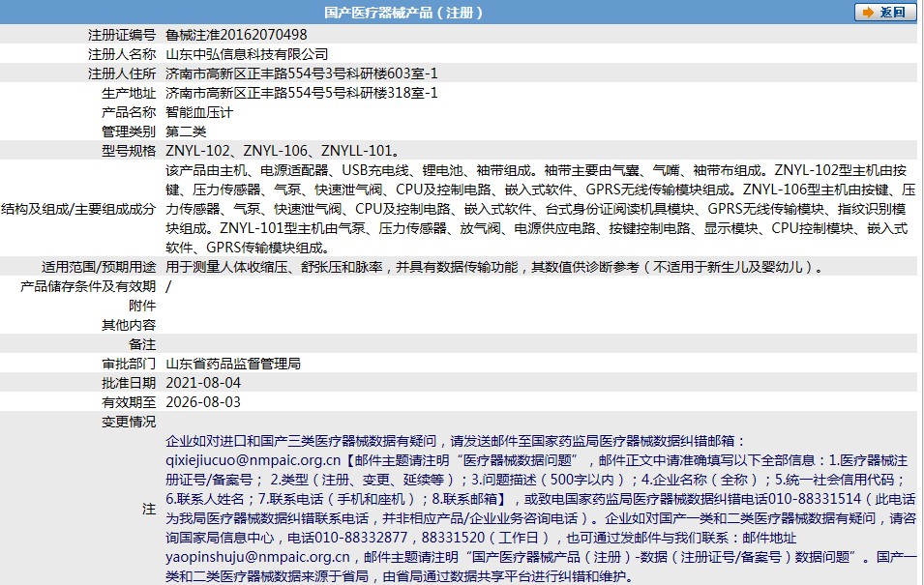Click the structure description starting 该产品由主机

(541, 209)
